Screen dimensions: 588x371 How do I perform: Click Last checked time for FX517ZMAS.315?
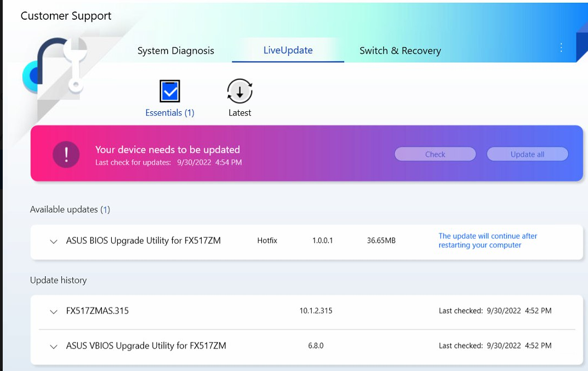[495, 311]
